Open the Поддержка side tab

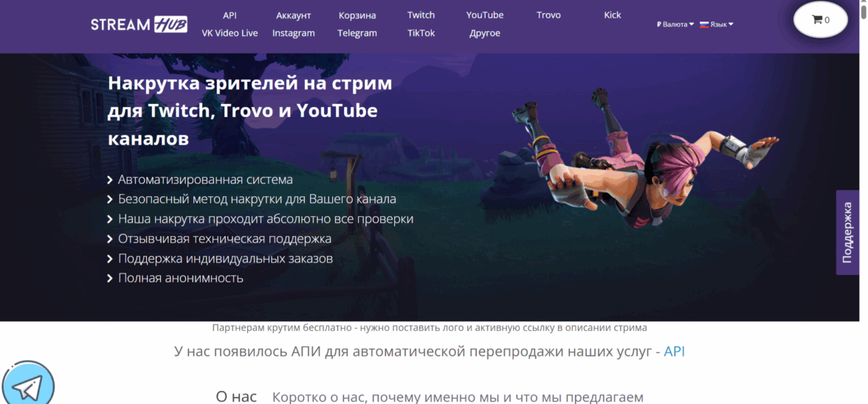point(847,233)
